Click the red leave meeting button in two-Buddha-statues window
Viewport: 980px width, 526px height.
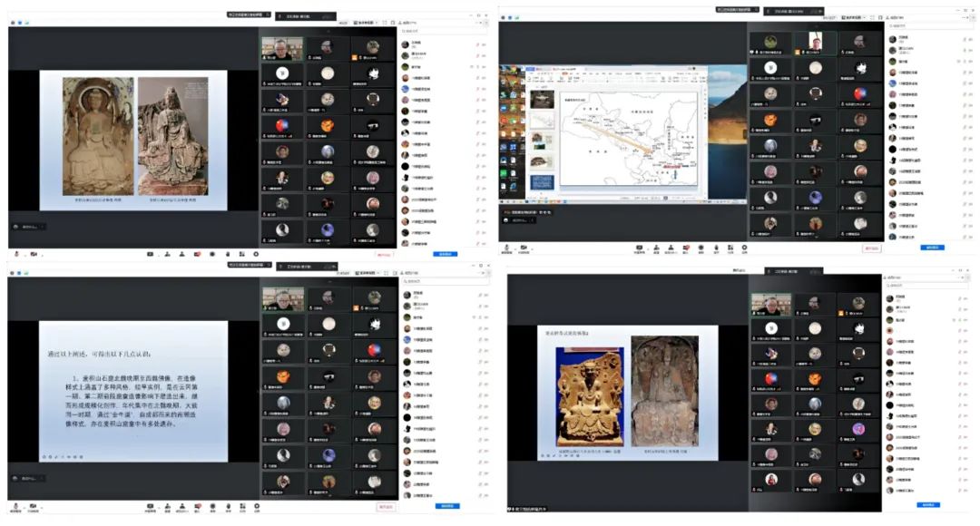point(387,254)
